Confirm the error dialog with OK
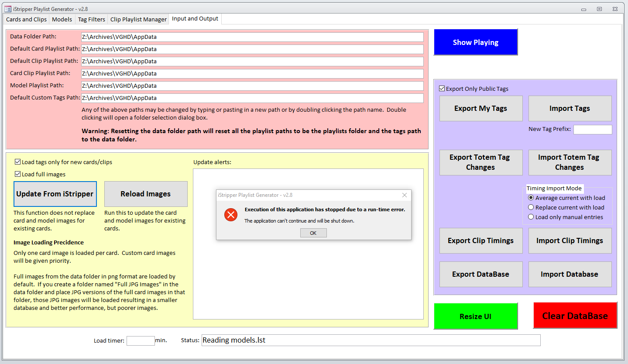 pos(313,233)
